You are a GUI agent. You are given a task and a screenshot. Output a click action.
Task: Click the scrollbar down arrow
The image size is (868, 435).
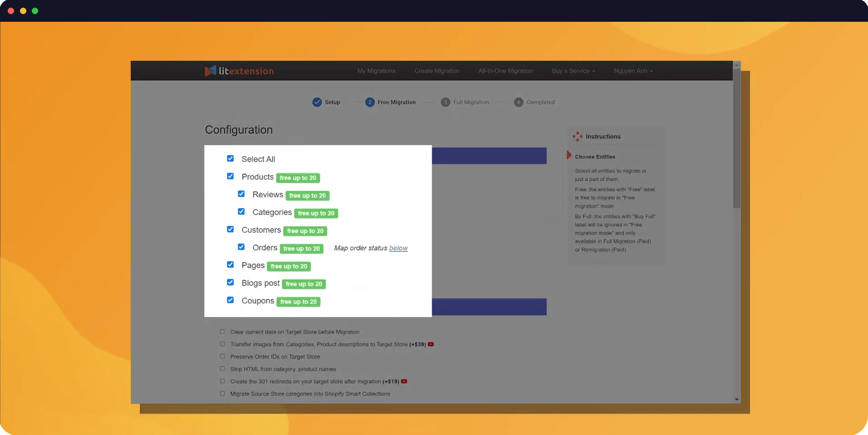[x=737, y=400]
